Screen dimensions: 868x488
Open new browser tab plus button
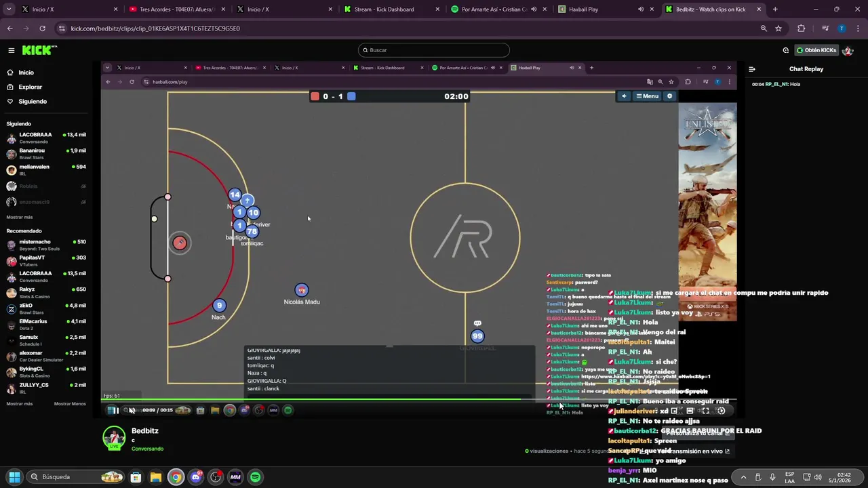coord(775,9)
